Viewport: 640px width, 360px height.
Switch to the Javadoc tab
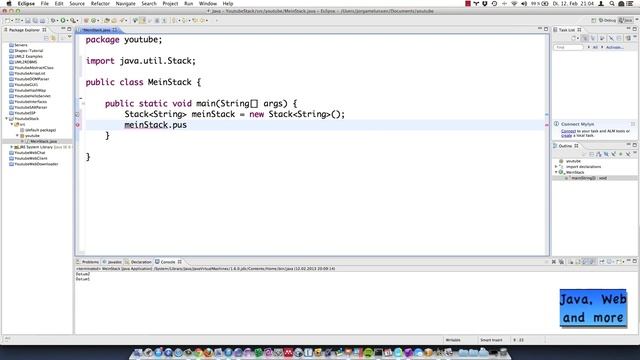pos(112,262)
